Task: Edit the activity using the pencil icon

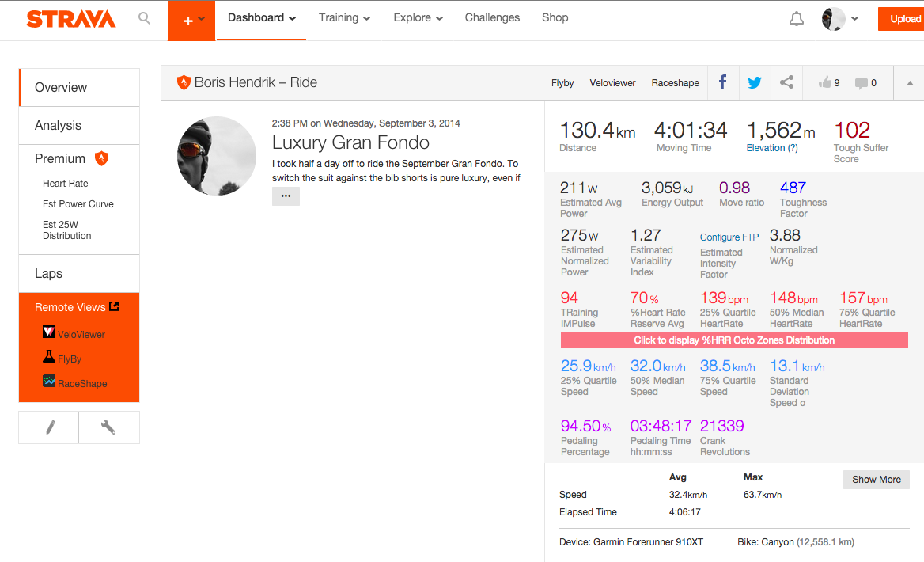Action: coord(48,427)
